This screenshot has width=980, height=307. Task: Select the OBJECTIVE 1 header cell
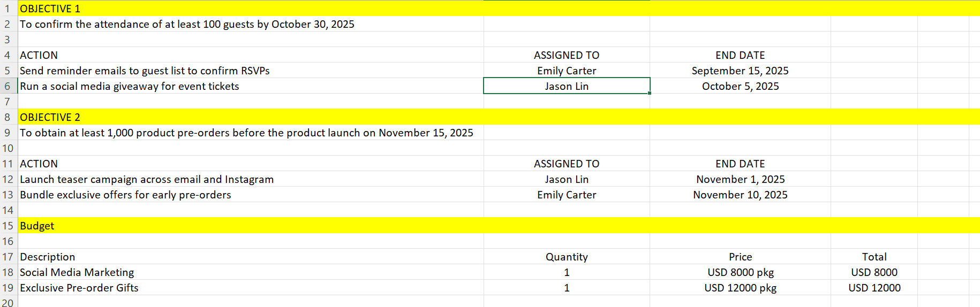point(50,9)
